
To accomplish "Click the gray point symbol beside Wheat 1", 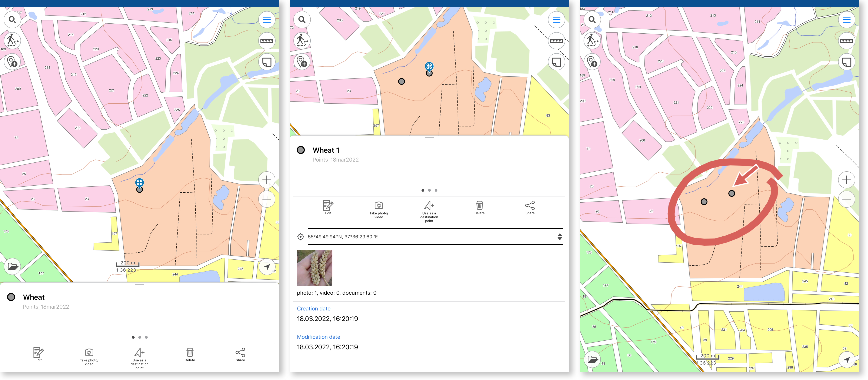I will pyautogui.click(x=301, y=150).
